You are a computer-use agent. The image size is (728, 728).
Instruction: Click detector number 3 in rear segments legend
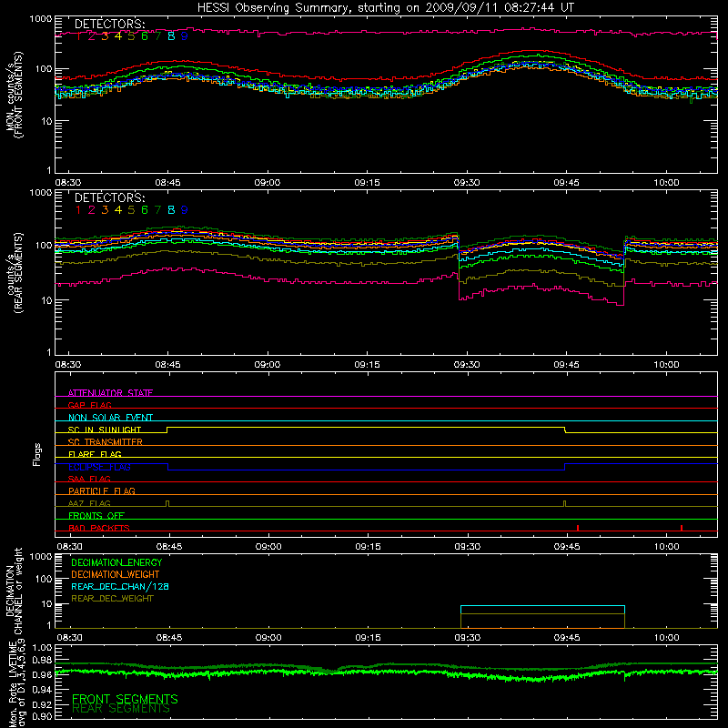pos(105,210)
